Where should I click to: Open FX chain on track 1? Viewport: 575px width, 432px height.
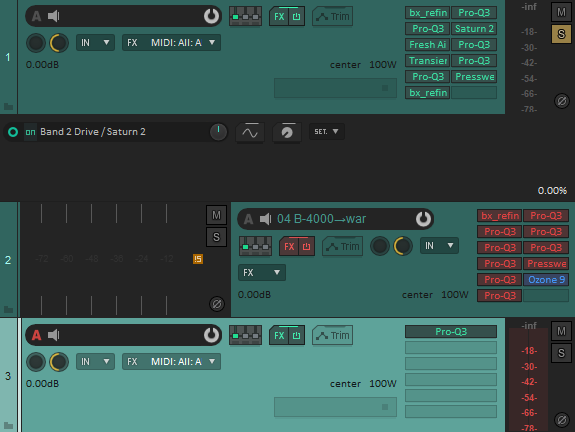[279, 17]
